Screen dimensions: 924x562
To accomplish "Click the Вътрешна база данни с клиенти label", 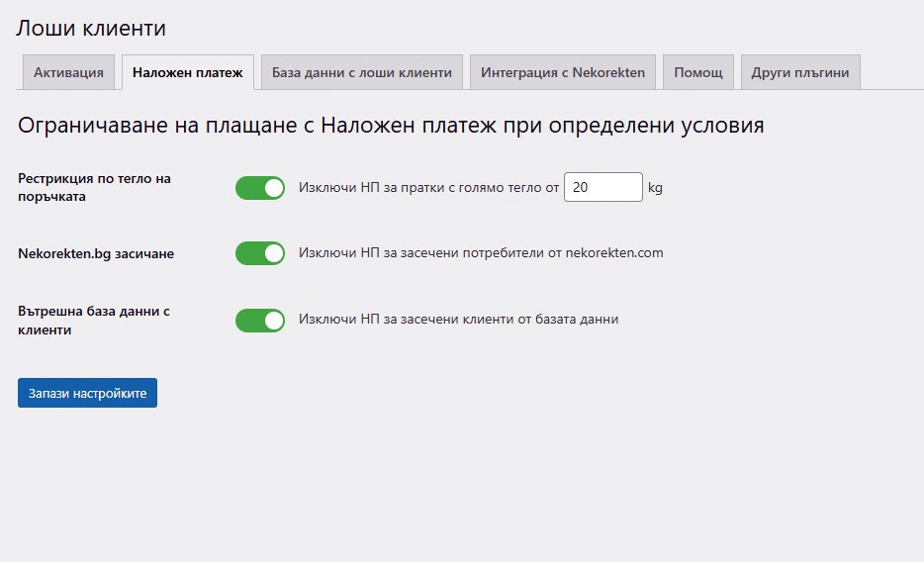I will [94, 321].
